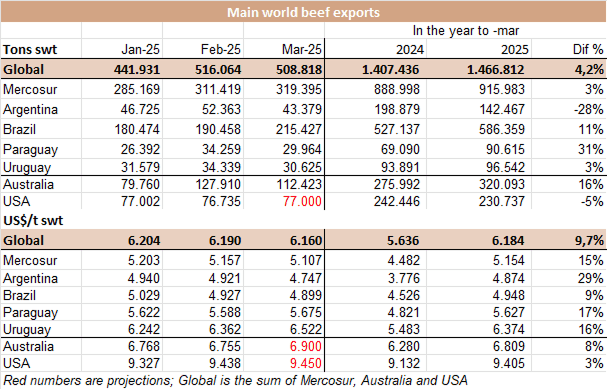Select the red USA price projection 9.450
607x389 pixels.
click(305, 363)
